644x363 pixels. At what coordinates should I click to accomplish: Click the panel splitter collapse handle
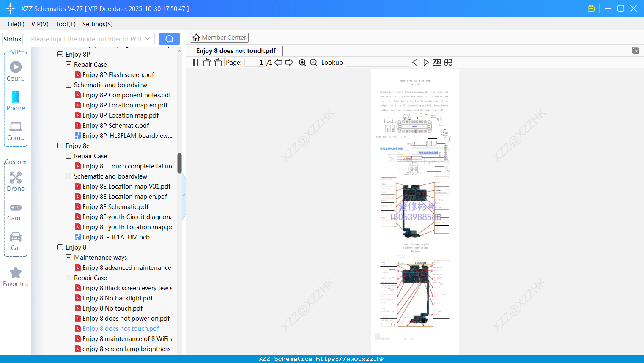[x=184, y=196]
